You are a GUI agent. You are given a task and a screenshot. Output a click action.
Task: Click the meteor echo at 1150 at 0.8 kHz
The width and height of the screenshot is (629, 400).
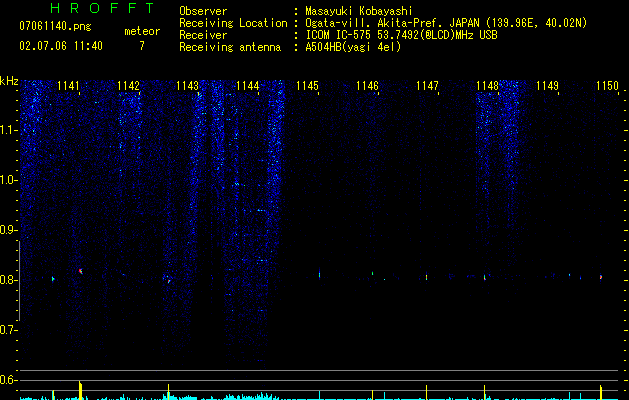click(601, 277)
